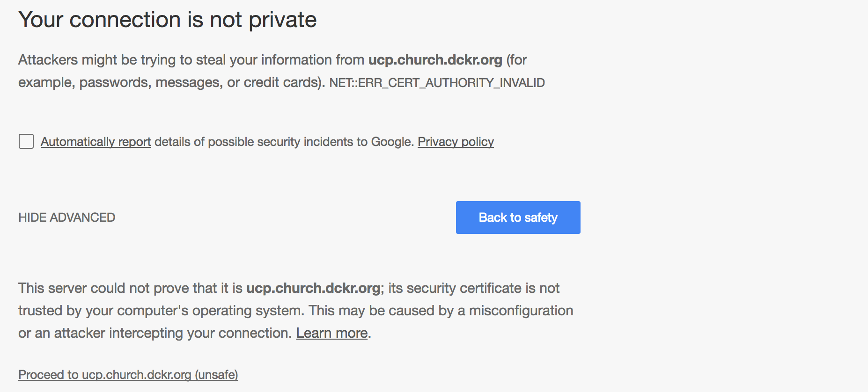Click "its security certificate is not" text
The image size is (868, 392).
tap(473, 288)
